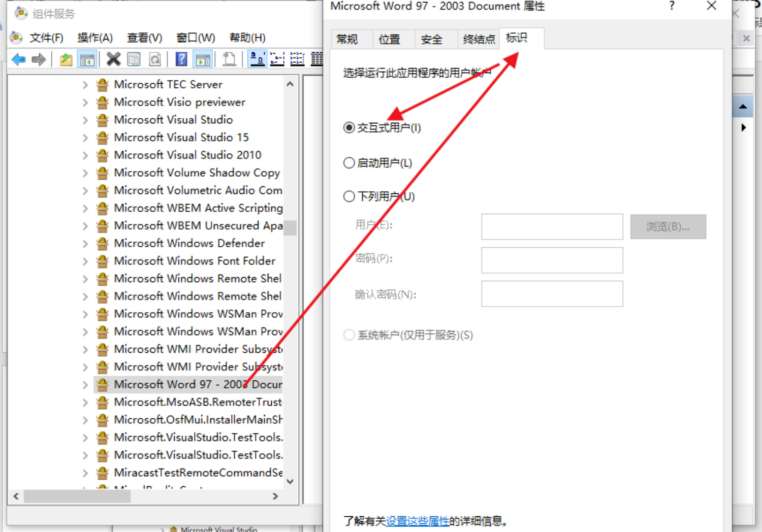This screenshot has width=762, height=532.
Task: Click the blue Back arrow in toolbar
Action: 19,59
